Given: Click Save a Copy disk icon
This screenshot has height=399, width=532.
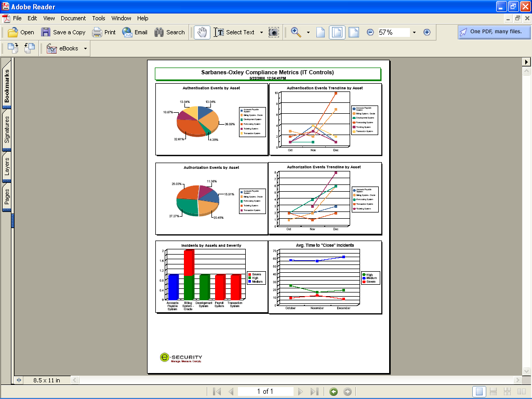Looking at the screenshot, I should tap(46, 32).
